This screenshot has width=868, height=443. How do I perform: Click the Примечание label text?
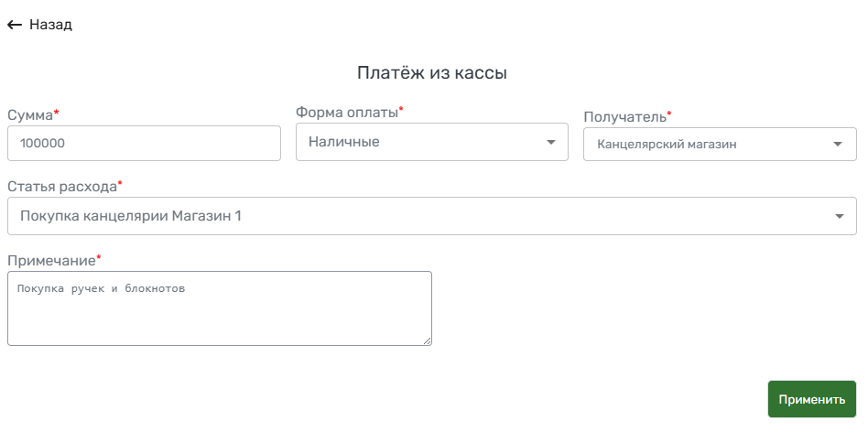51,260
